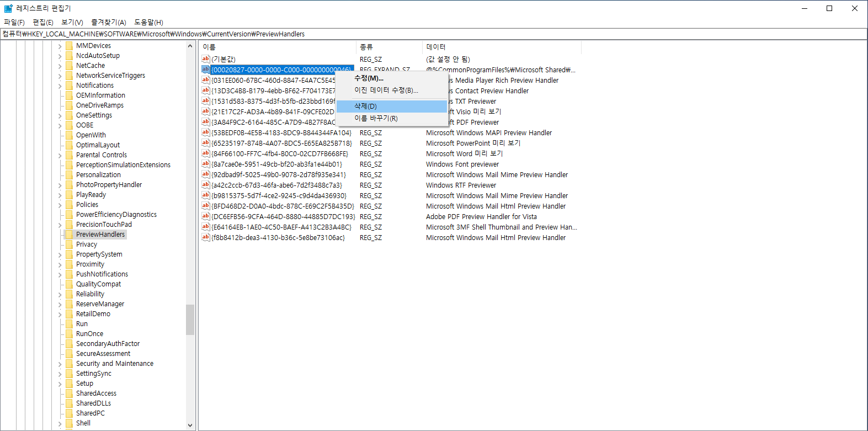The width and height of the screenshot is (868, 431).
Task: Select the Run key in tree
Action: pos(82,324)
